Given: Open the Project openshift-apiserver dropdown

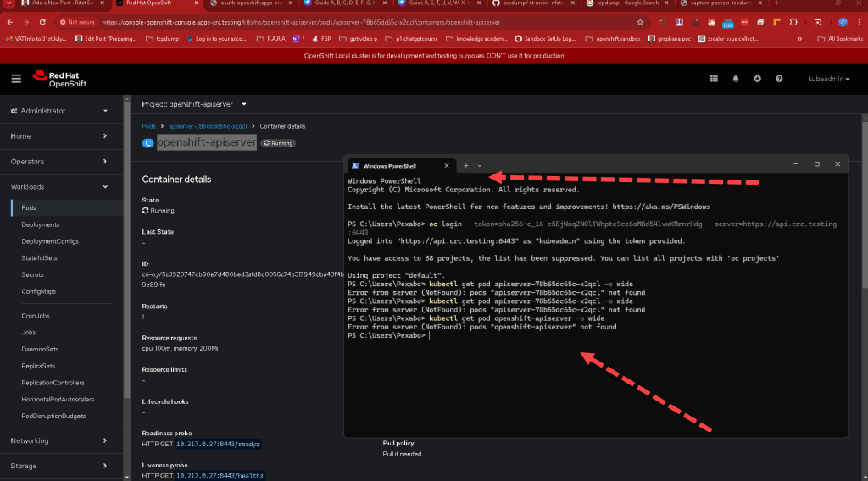Looking at the screenshot, I should click(194, 104).
